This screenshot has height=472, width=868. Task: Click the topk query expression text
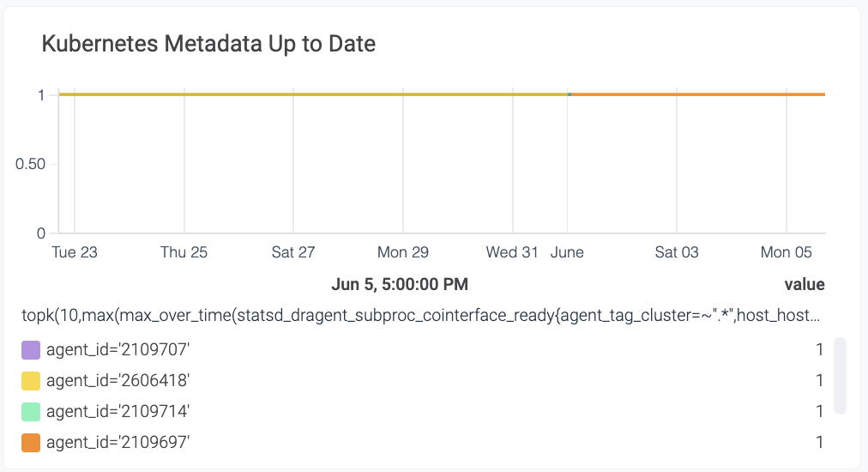point(421,315)
